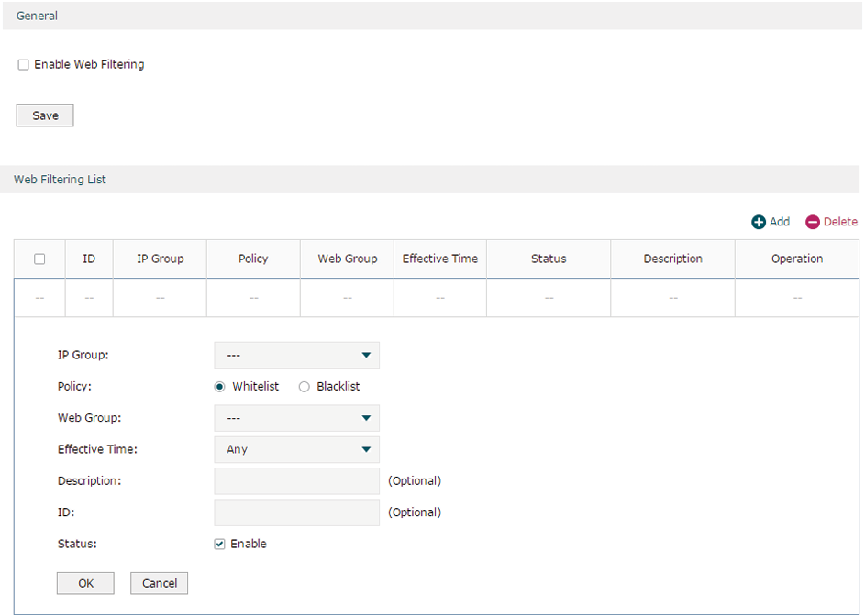865x616 pixels.
Task: Click the Status column header
Action: (x=549, y=258)
